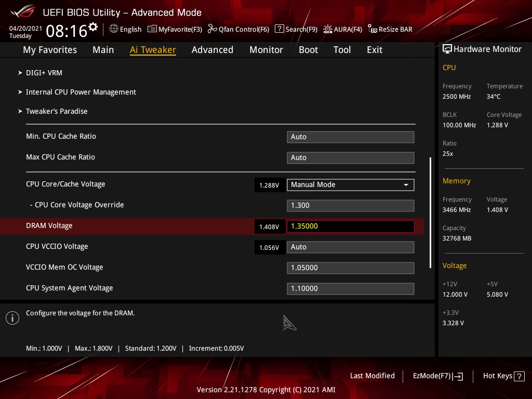Select the Min. CPU Cache Ratio label
Screen dimensions: 532x399
pos(61,136)
